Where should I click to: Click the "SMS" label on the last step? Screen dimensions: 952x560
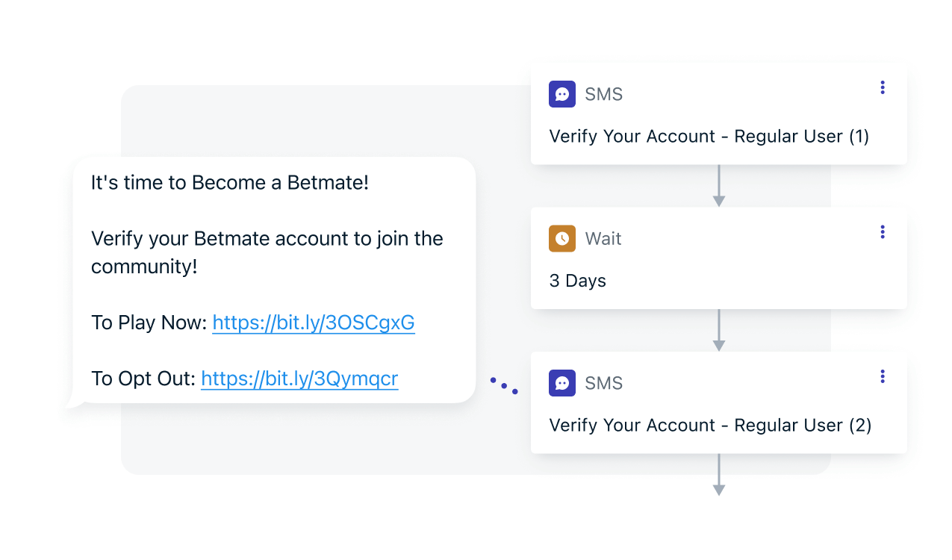point(603,383)
